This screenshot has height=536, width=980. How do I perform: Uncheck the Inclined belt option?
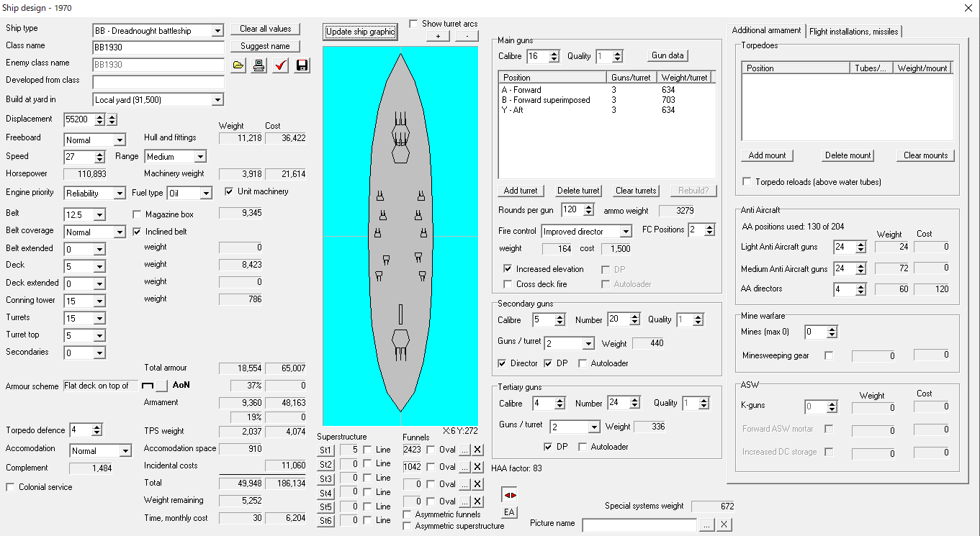[x=138, y=232]
